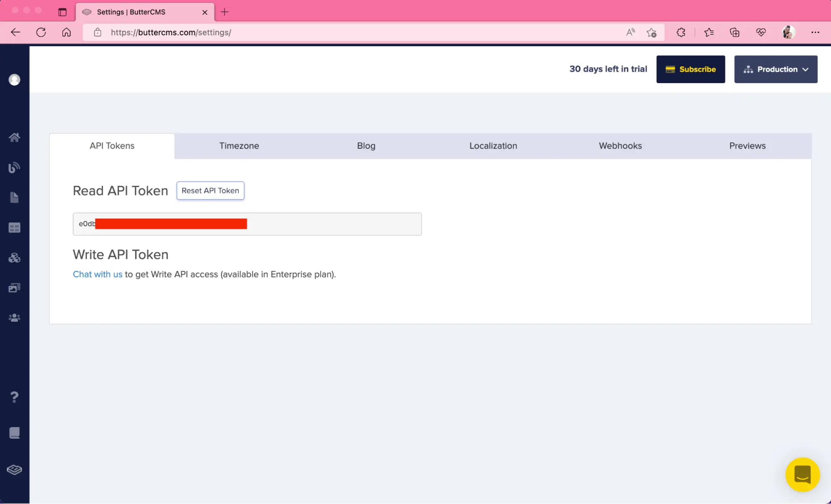Click Reset API Token button
The height and width of the screenshot is (504, 831).
(210, 190)
